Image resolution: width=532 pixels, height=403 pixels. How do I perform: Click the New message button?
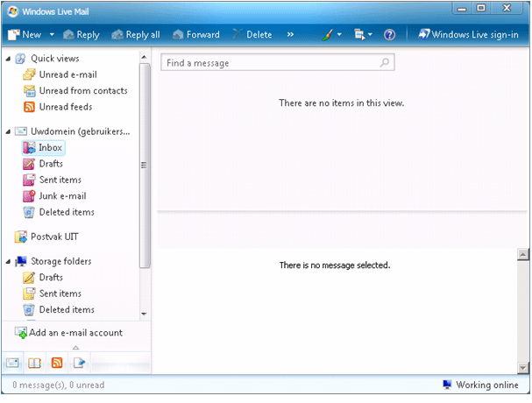pyautogui.click(x=25, y=34)
